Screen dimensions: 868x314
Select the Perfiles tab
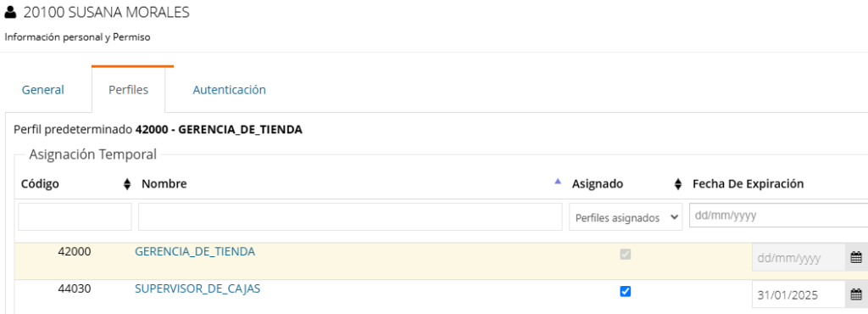(x=129, y=90)
